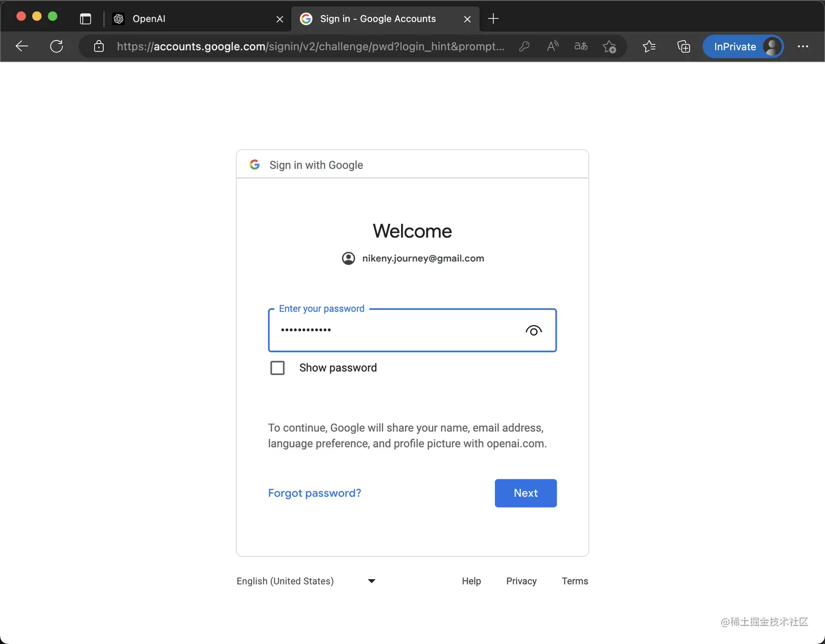The width and height of the screenshot is (825, 644).
Task: Maximize the window with green button
Action: pos(52,16)
